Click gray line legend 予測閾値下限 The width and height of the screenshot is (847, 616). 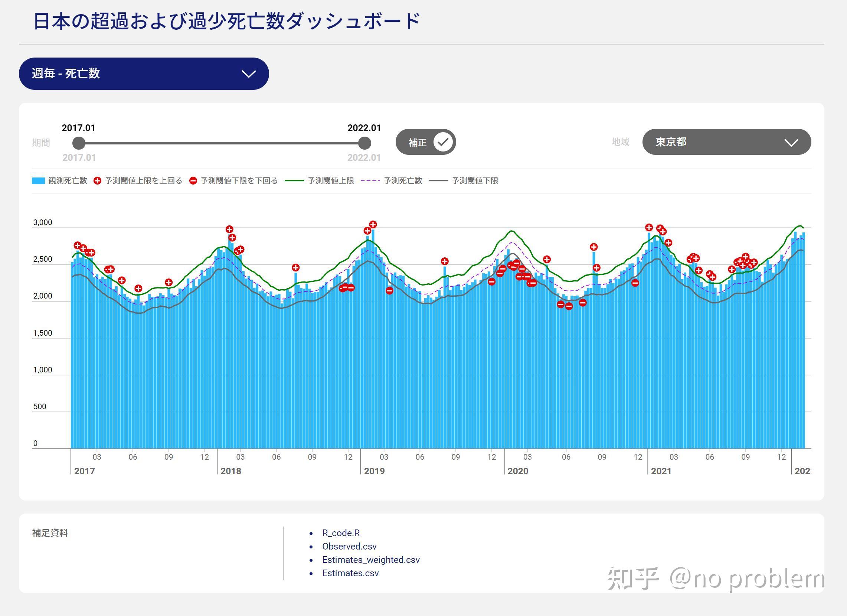click(x=438, y=181)
